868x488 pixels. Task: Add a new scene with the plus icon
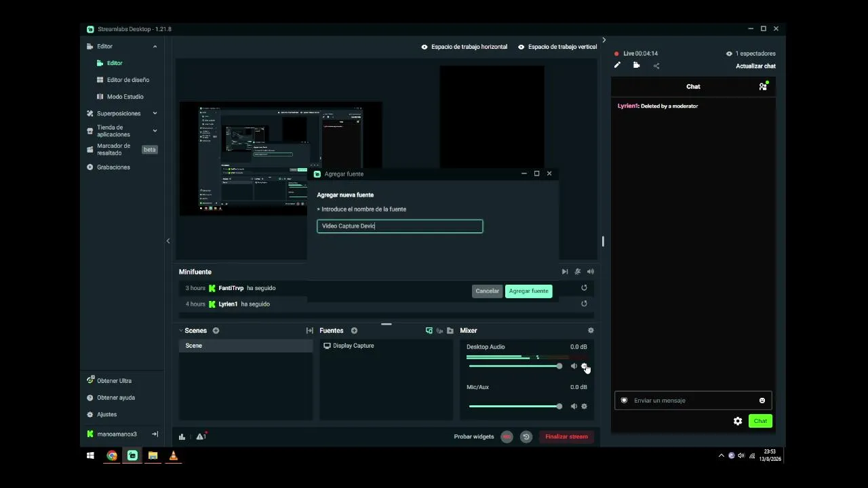[216, 331]
